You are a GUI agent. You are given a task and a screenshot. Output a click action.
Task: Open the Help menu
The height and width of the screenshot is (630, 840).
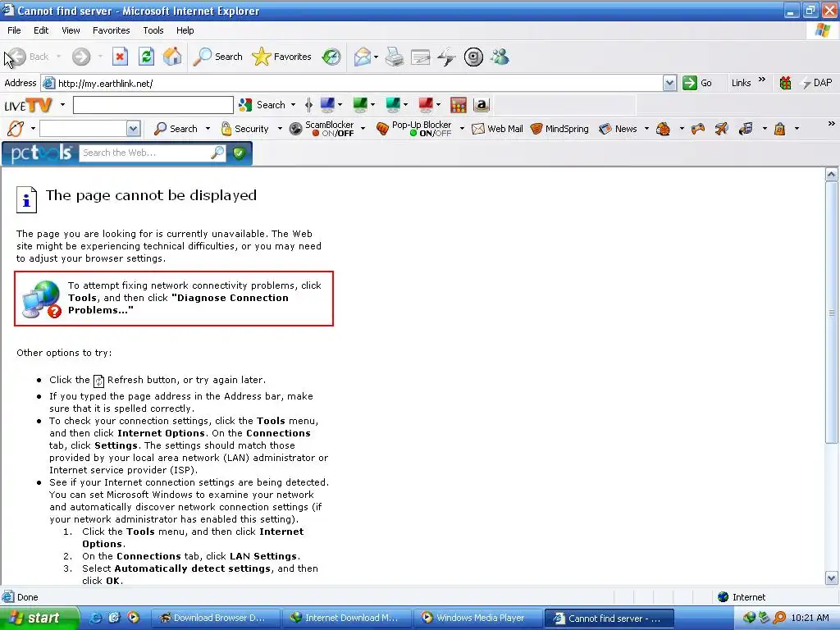pos(185,30)
